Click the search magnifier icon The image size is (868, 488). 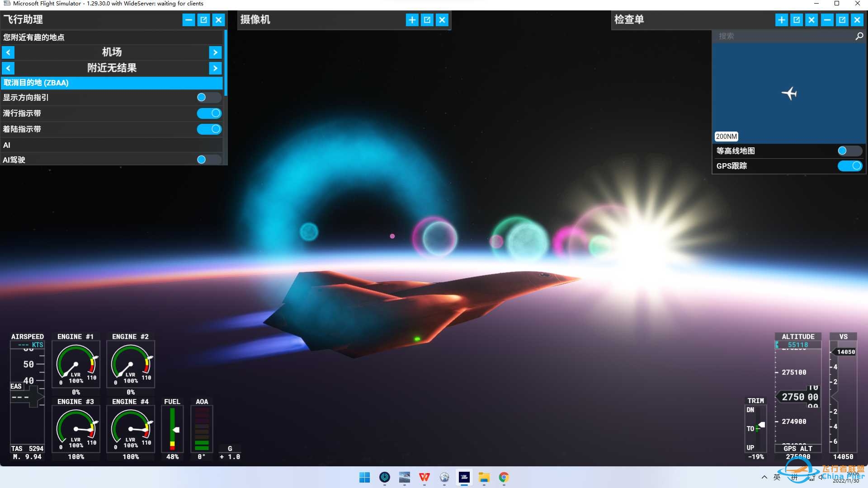coord(859,36)
